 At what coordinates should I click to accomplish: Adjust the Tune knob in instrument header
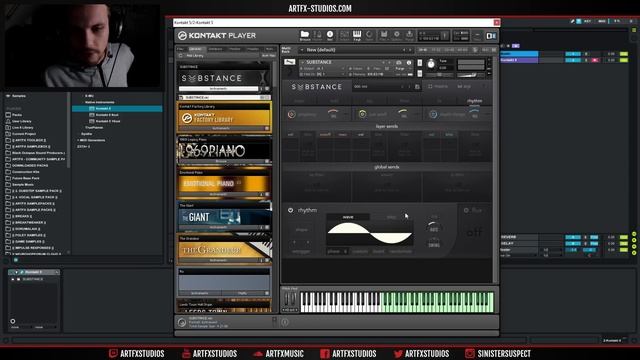[x=431, y=64]
